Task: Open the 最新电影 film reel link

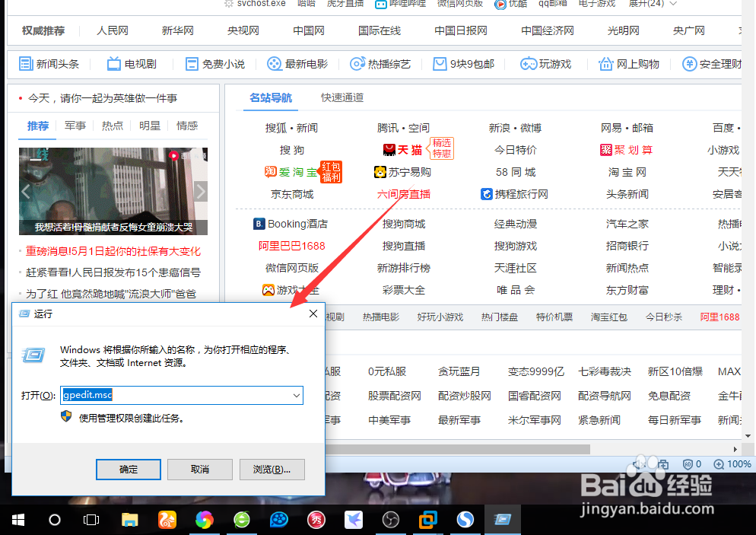Action: point(297,64)
